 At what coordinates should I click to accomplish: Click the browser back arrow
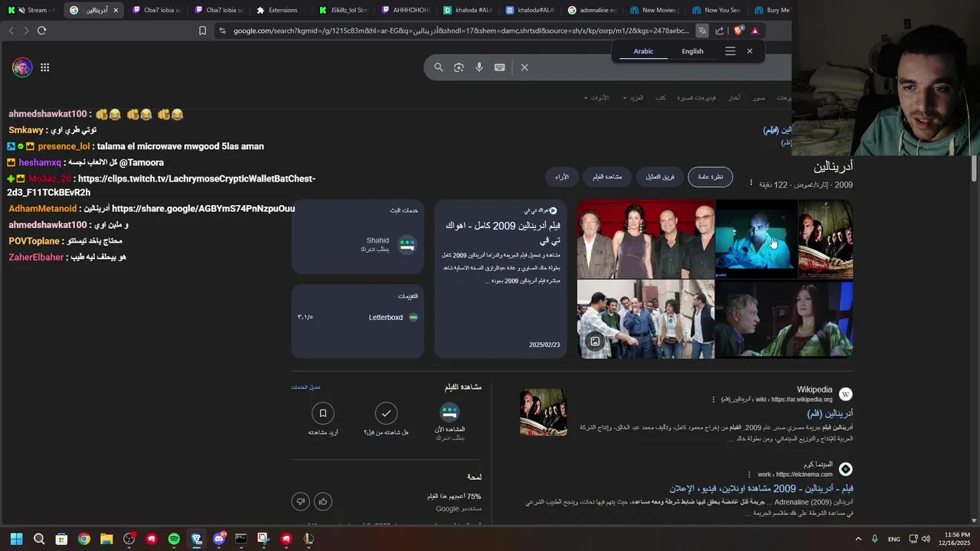tap(11, 31)
